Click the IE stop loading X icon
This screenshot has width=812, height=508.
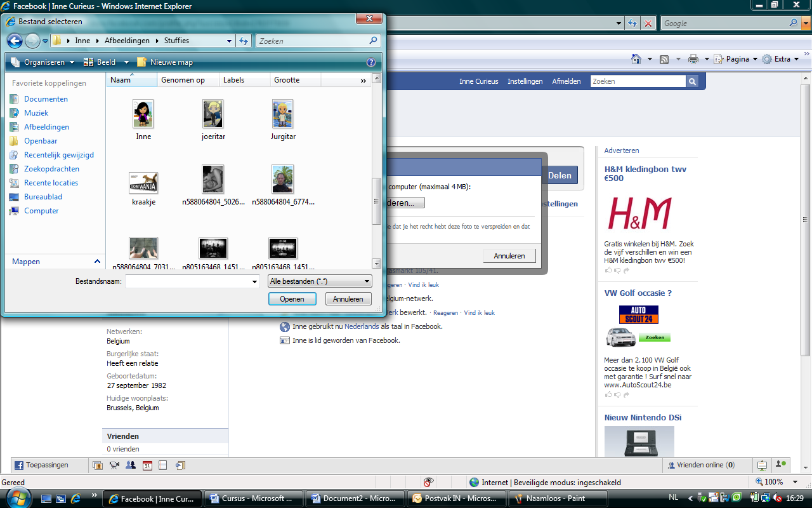click(648, 23)
